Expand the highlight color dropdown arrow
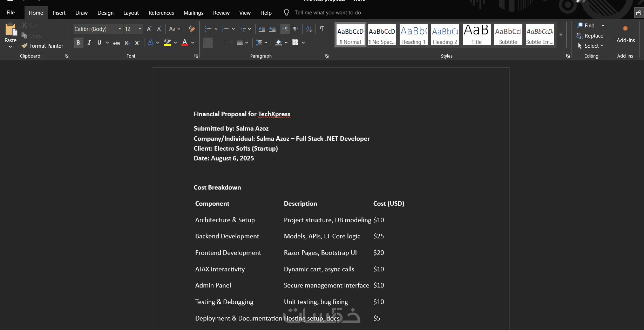This screenshot has width=644, height=330. pos(175,43)
